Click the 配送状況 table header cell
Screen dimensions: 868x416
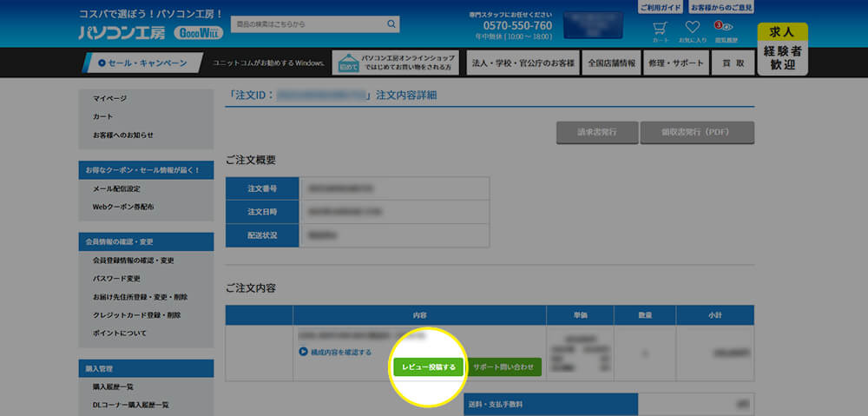click(262, 235)
